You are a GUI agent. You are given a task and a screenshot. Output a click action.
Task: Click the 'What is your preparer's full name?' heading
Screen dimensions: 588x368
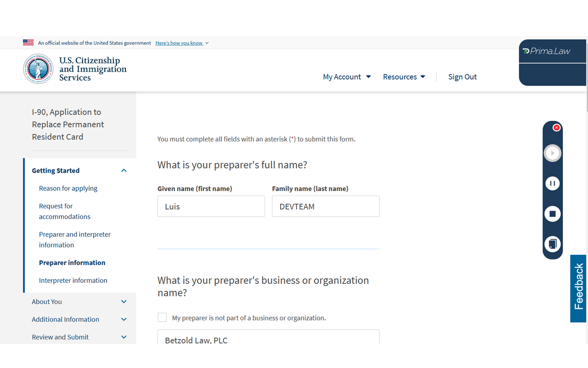232,165
